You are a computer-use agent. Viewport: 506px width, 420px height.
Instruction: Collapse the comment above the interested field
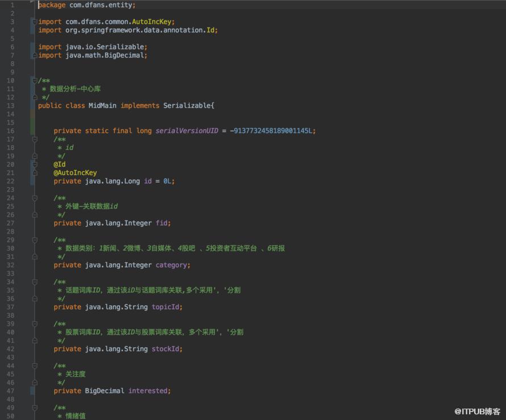tap(35, 366)
